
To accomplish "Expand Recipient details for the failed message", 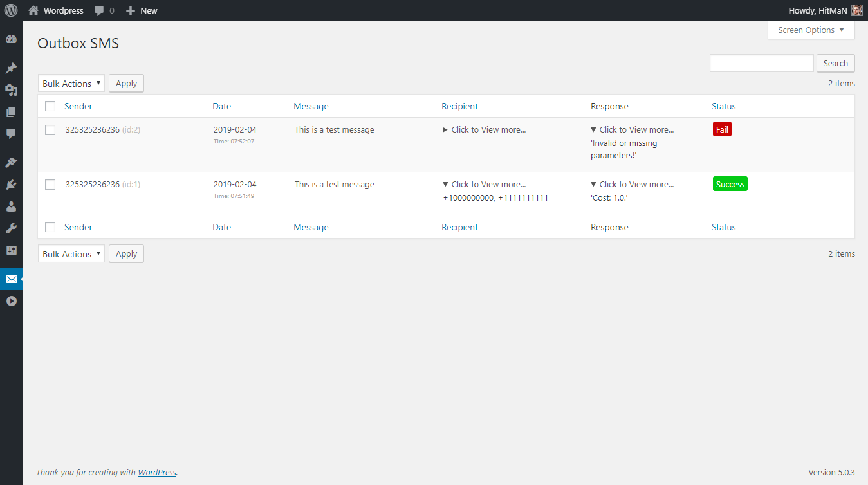I will pyautogui.click(x=485, y=130).
